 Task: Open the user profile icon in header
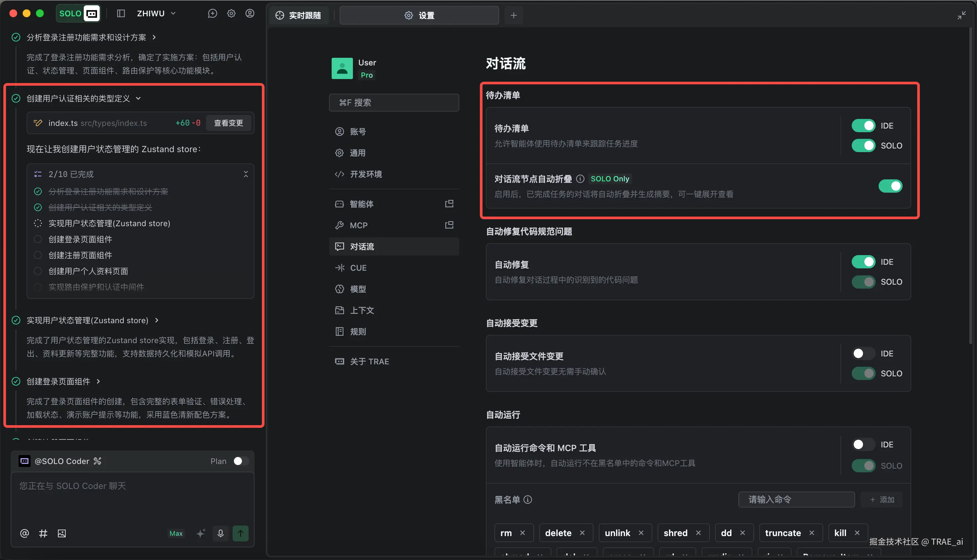click(250, 14)
